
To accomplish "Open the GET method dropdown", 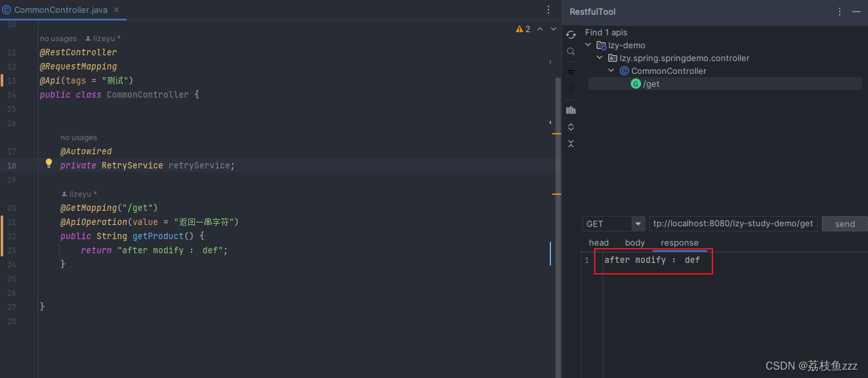I will (x=638, y=224).
